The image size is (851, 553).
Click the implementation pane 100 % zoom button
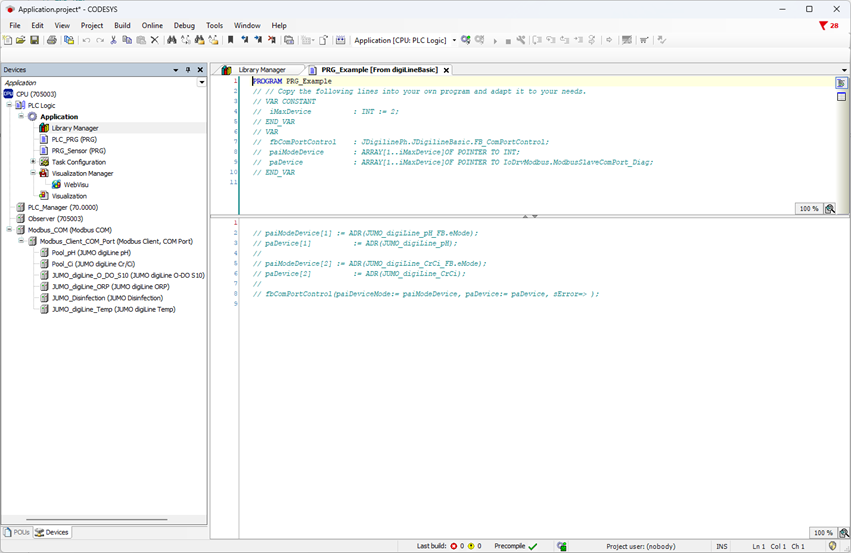(823, 533)
